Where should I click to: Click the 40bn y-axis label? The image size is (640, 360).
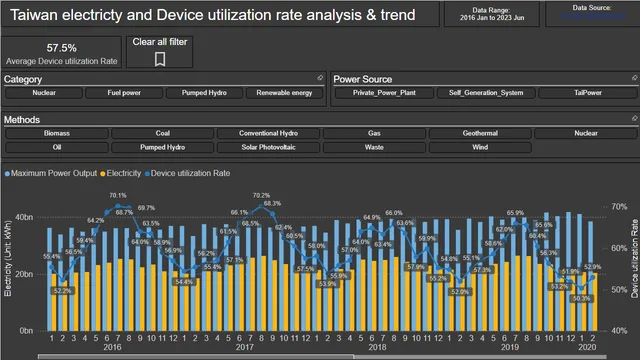[x=24, y=217]
